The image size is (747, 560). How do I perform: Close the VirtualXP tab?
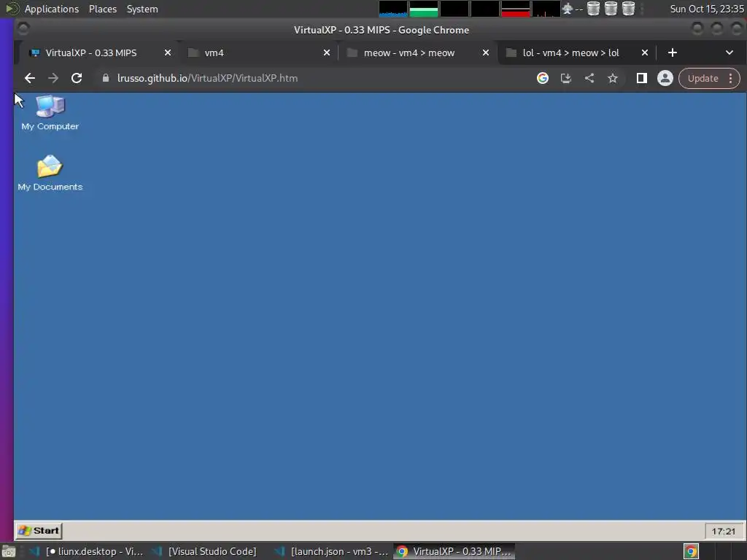tap(168, 52)
